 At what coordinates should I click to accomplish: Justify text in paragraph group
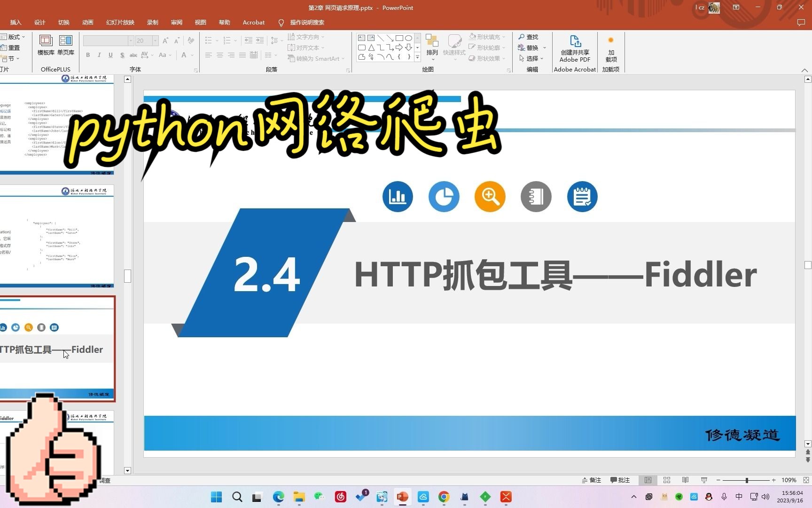tap(242, 55)
